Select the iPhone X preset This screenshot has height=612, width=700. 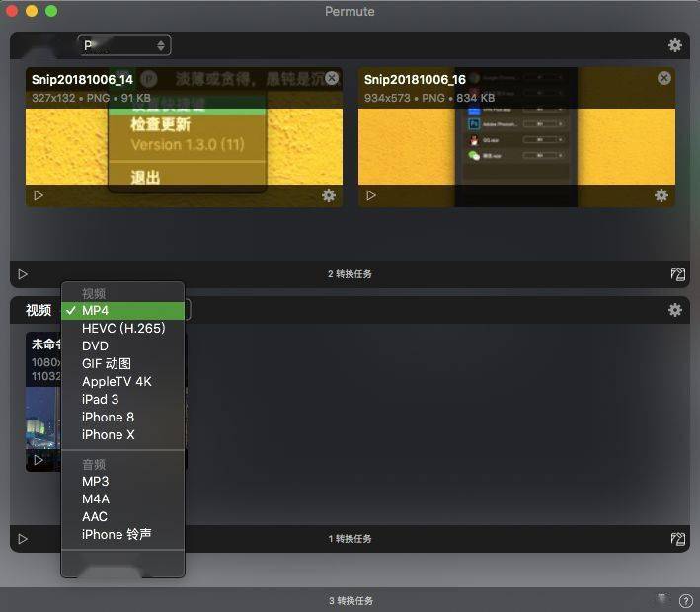coord(109,435)
